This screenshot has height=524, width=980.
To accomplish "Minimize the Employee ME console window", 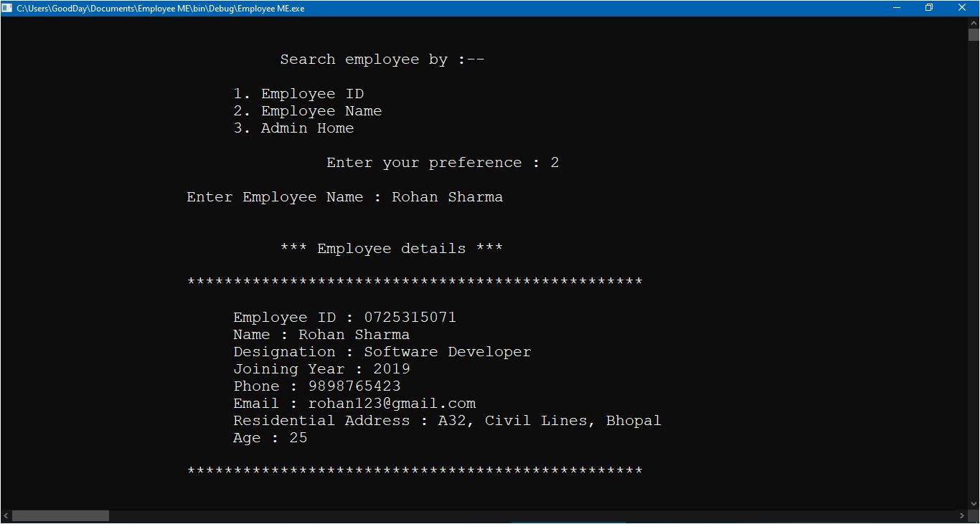I will click(x=897, y=8).
